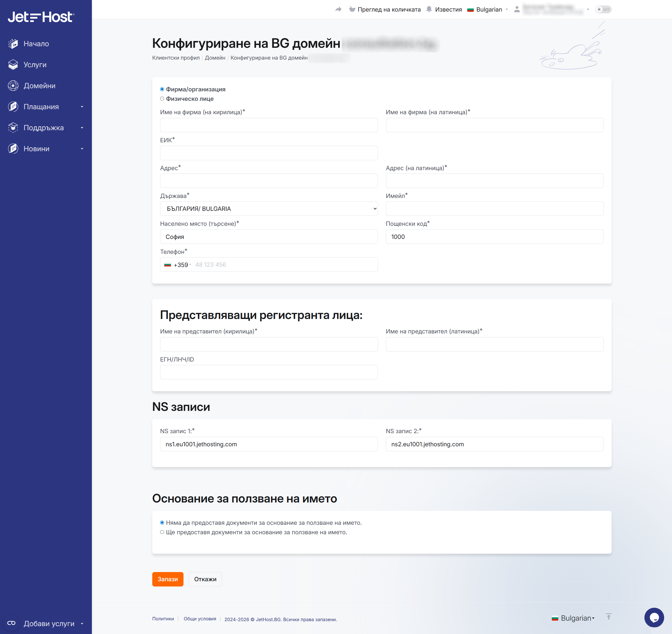The image size is (672, 634).
Task: Open the live chat bubble icon
Action: point(654,617)
